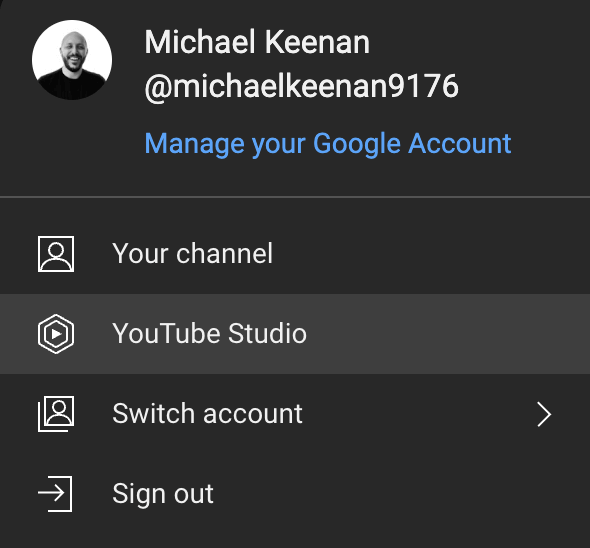
Task: Choose the Sign out menu entry
Action: click(295, 494)
